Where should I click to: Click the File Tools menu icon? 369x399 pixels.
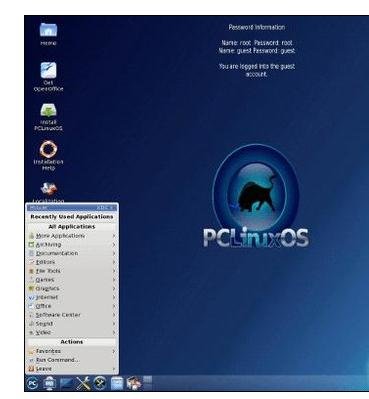[31, 271]
